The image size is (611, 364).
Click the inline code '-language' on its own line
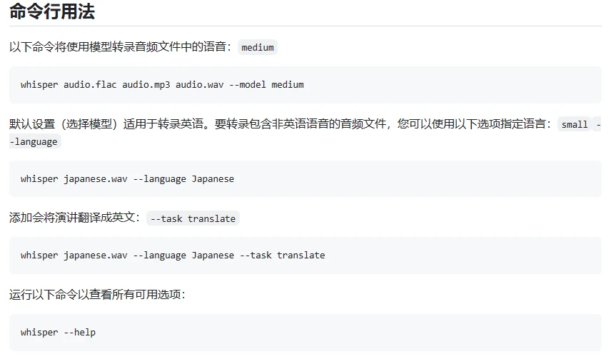[35, 141]
